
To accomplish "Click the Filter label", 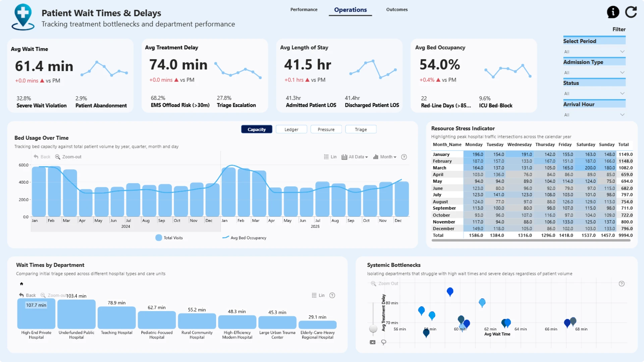I will coord(619,29).
